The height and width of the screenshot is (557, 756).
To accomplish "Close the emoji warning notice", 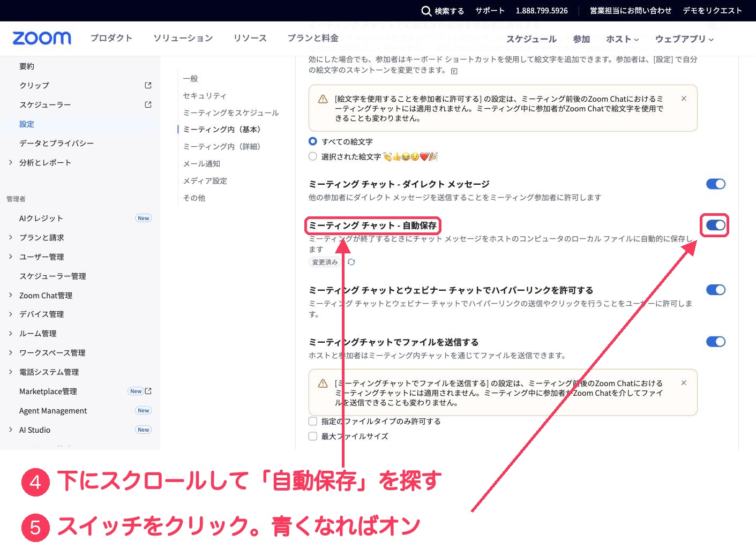I will tap(684, 99).
